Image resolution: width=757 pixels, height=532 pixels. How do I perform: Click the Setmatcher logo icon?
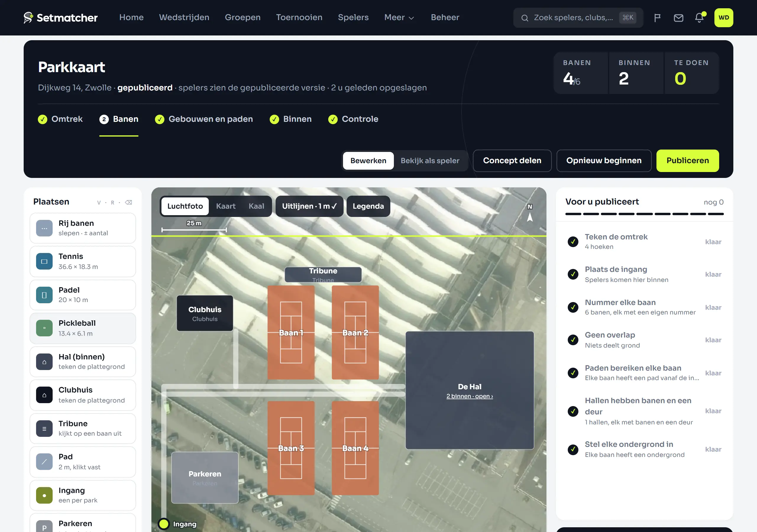pos(28,17)
